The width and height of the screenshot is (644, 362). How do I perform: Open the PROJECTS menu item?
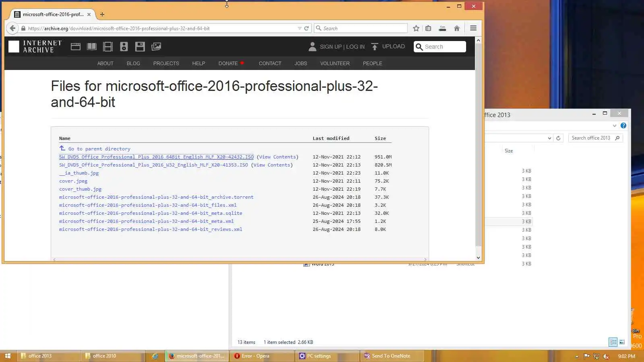[166, 64]
